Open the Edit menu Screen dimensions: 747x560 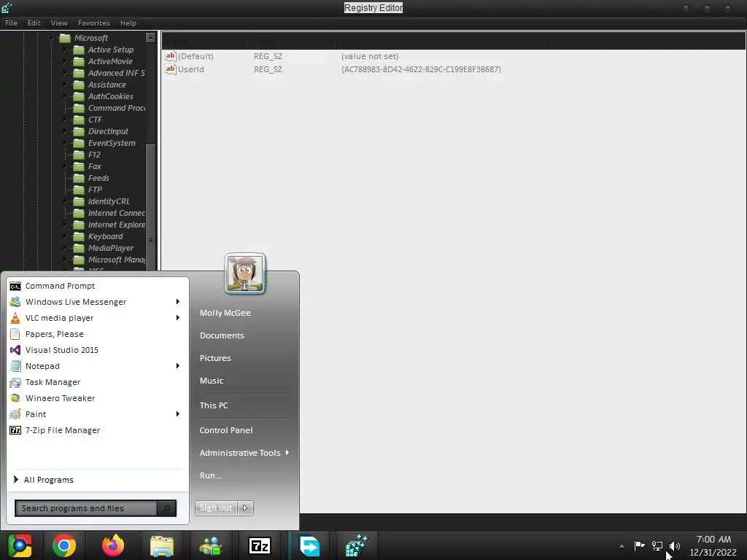34,23
